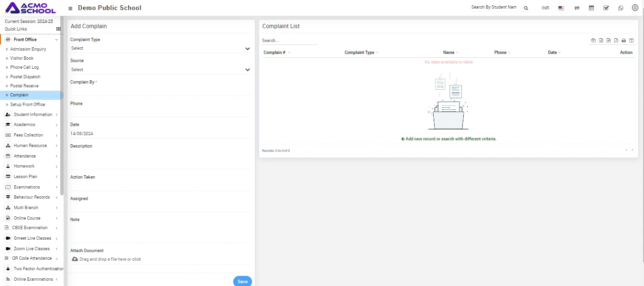
Task: Open the WhatsApp icon in header
Action: (x=621, y=8)
